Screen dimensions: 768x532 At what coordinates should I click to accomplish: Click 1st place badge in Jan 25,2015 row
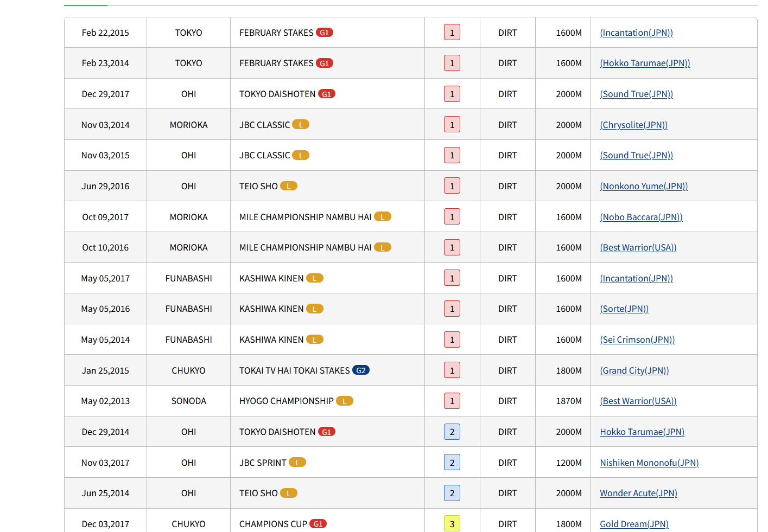tap(452, 370)
